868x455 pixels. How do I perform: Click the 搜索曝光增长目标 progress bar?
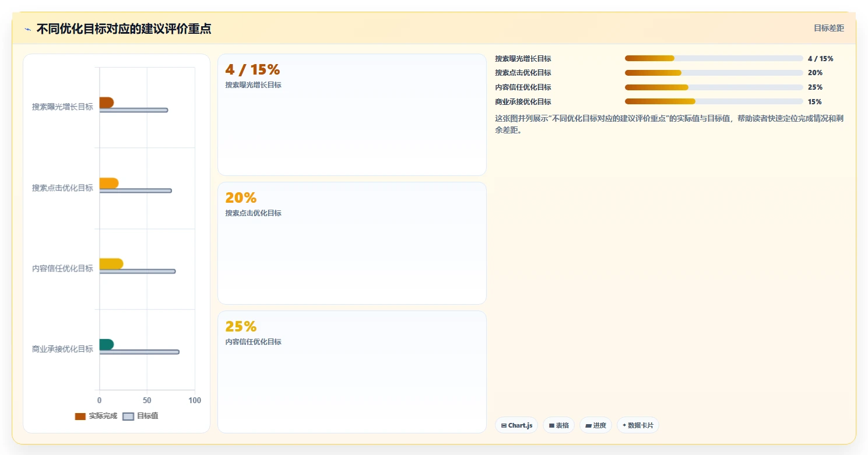pos(714,58)
